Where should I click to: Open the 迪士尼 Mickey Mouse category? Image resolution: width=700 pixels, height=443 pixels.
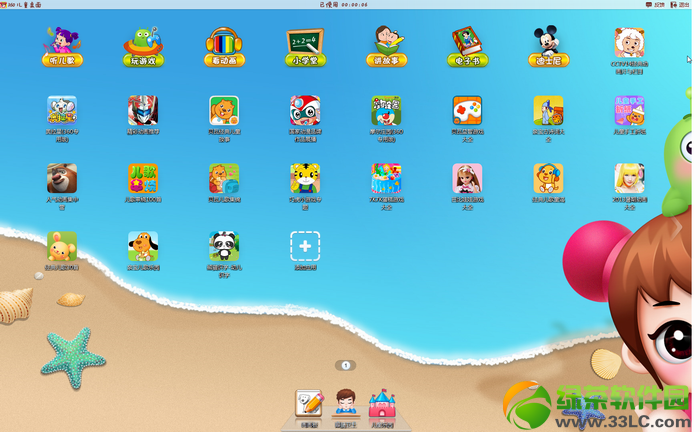[x=549, y=47]
